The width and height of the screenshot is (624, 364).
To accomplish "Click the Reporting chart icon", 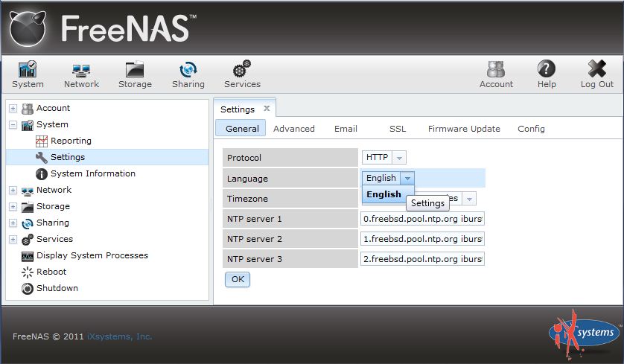I will coord(42,141).
